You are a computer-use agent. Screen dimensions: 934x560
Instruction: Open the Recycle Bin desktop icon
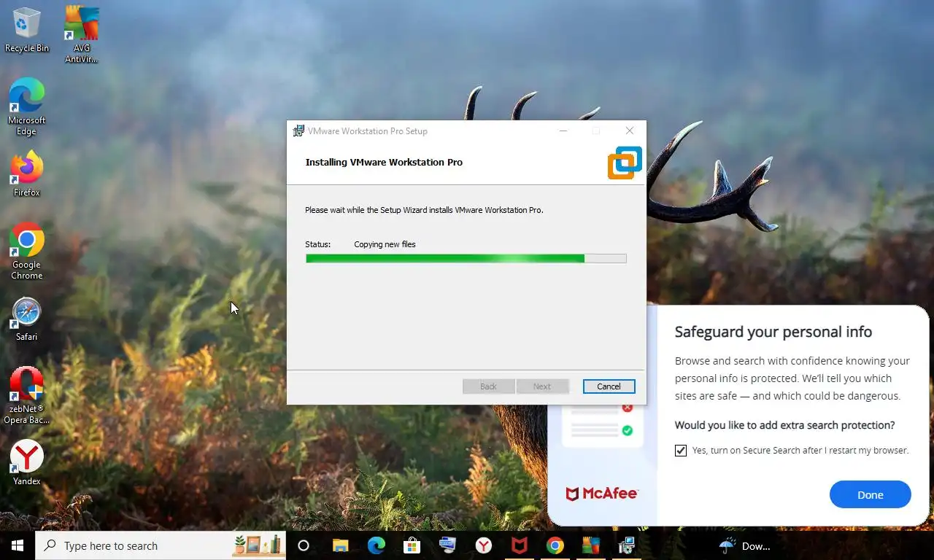[x=27, y=30]
